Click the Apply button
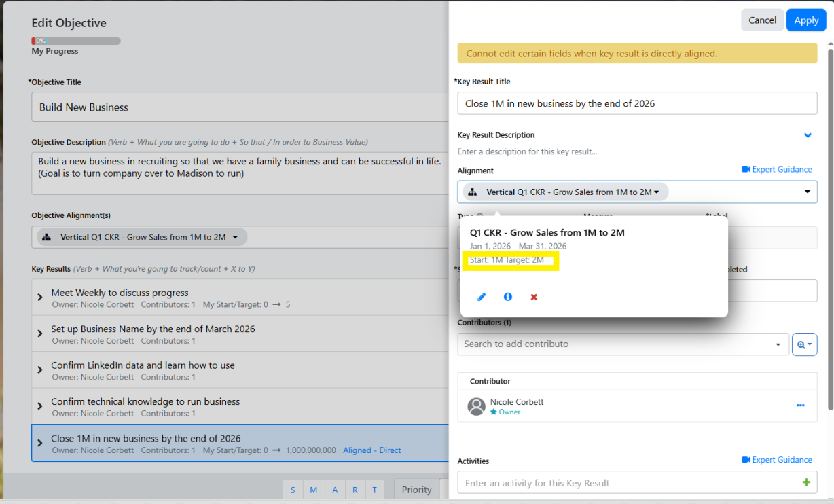The image size is (834, 504). [x=805, y=20]
